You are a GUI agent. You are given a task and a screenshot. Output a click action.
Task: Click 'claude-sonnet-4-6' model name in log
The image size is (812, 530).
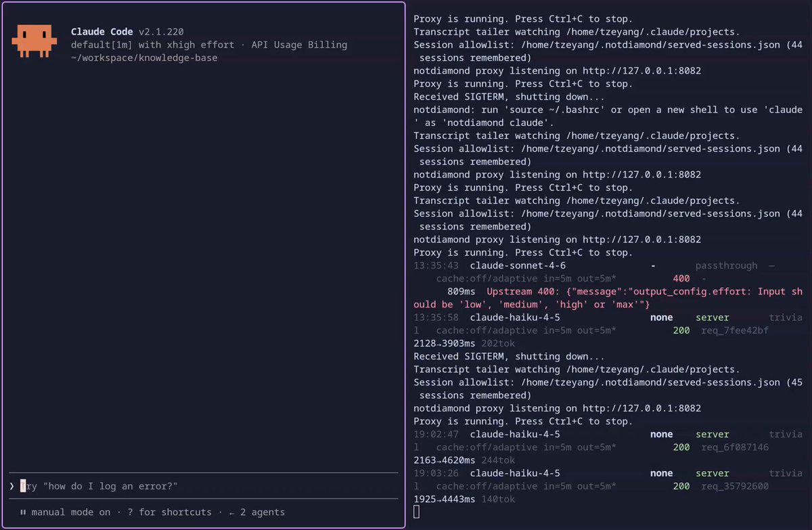tap(518, 265)
